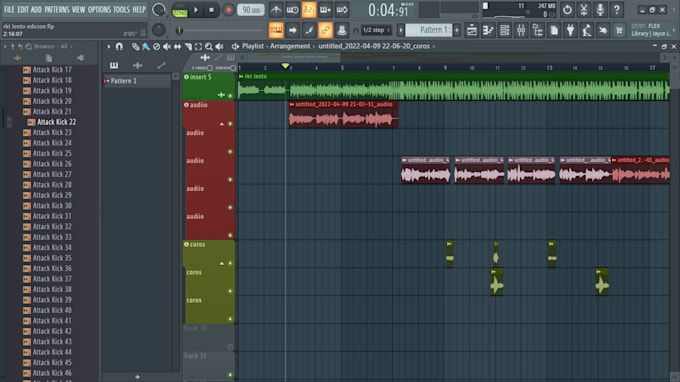Mute the coros group track green light
The image size is (680, 382).
230,263
